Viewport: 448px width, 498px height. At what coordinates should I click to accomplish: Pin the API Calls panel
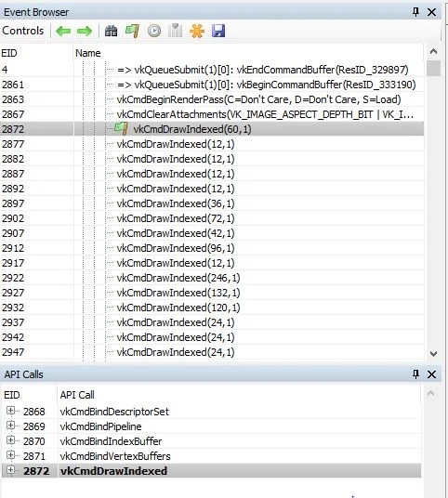(x=415, y=374)
